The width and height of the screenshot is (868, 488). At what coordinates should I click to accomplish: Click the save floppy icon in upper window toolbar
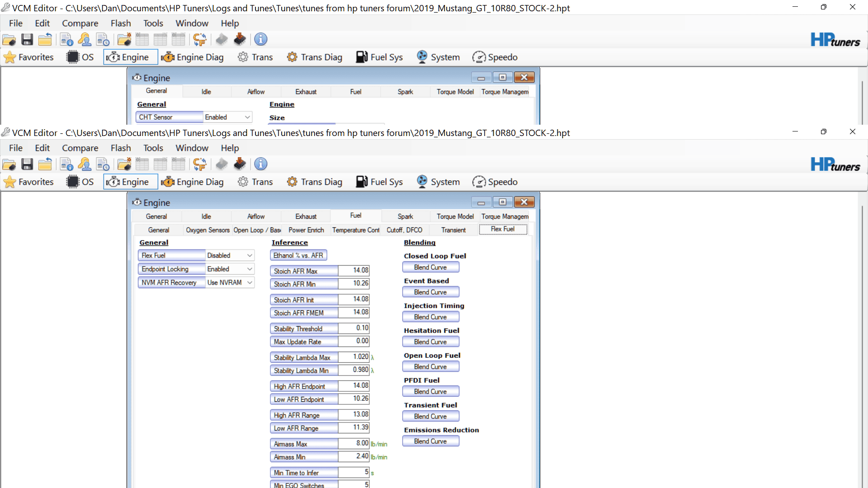(x=27, y=40)
